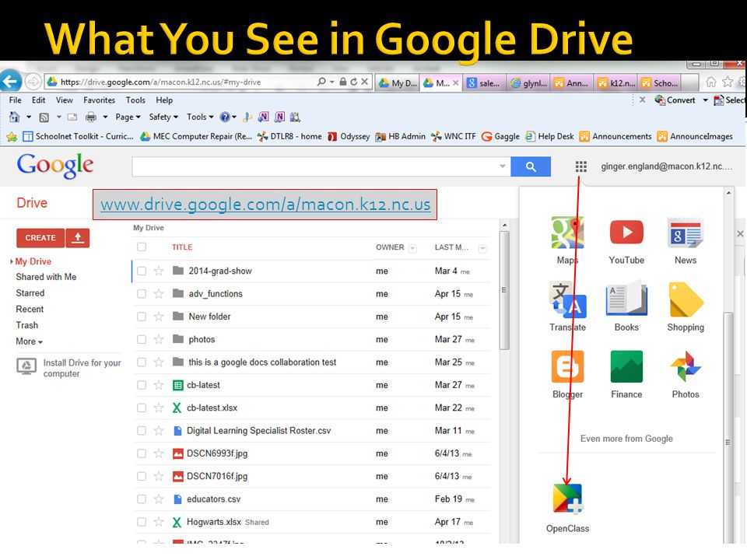
Task: Expand the More menu in sidebar
Action: pos(29,341)
